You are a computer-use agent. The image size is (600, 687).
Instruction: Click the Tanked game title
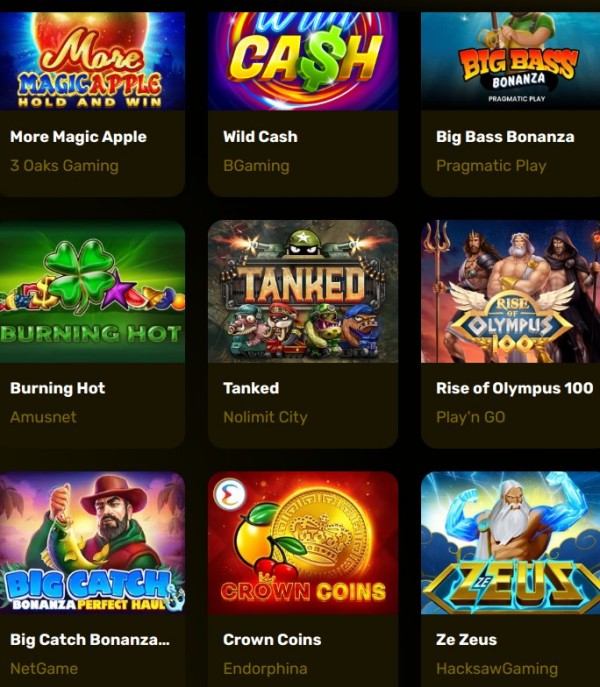coord(251,388)
